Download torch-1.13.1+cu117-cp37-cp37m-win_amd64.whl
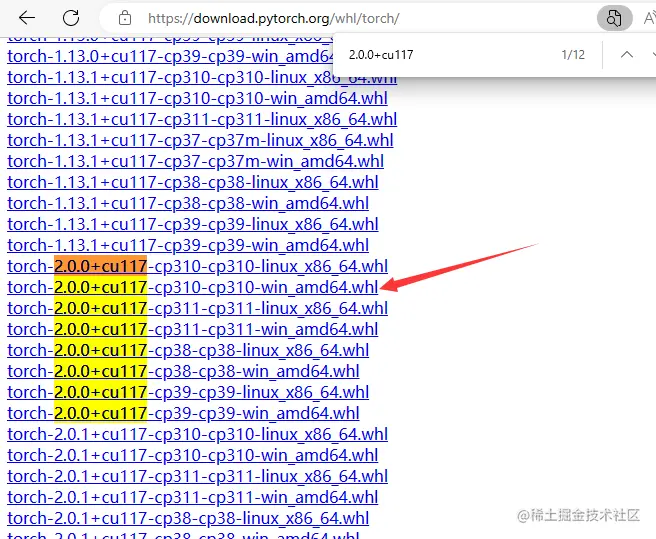This screenshot has height=539, width=656. pos(195,161)
